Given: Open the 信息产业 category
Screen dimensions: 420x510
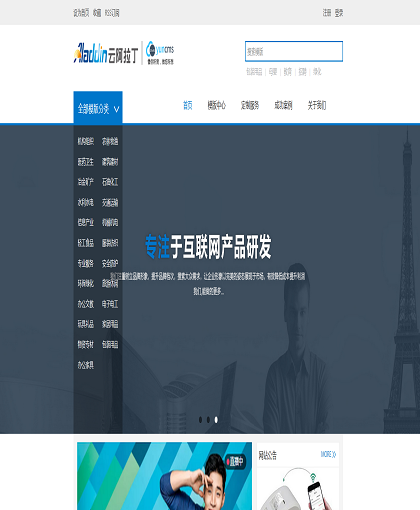Looking at the screenshot, I should (x=86, y=222).
